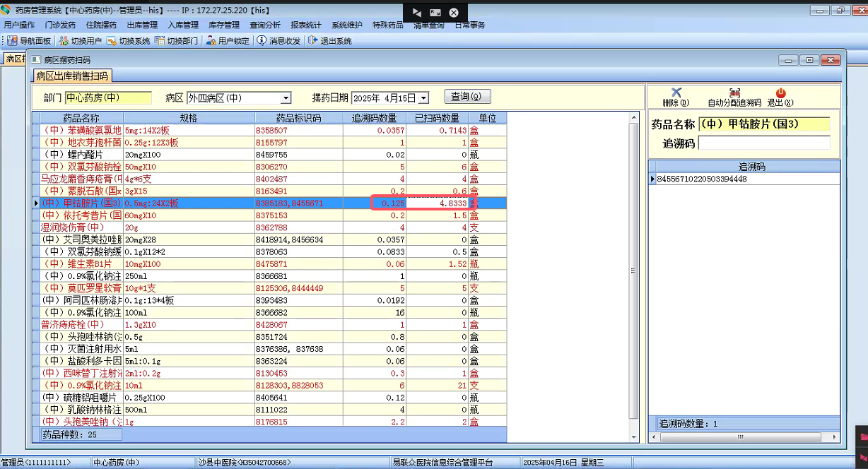Screen dimensions: 868x469
Task: Open the 用户操作 menu
Action: tap(19, 25)
